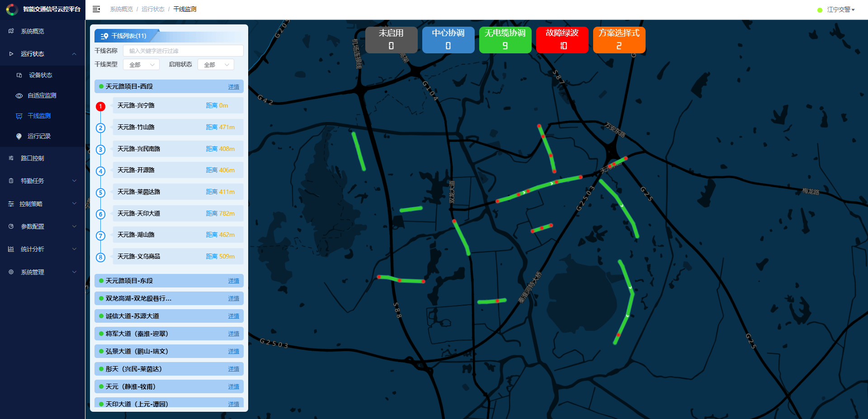
Task: Click 详情 link for 天元路项目-东段
Action: (x=234, y=281)
